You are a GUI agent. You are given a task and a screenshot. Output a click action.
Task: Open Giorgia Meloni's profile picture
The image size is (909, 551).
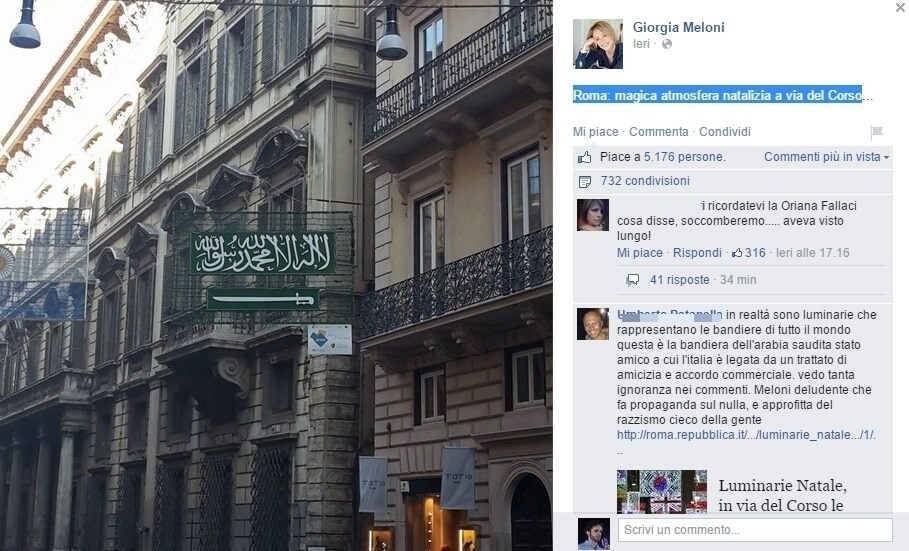pos(598,44)
